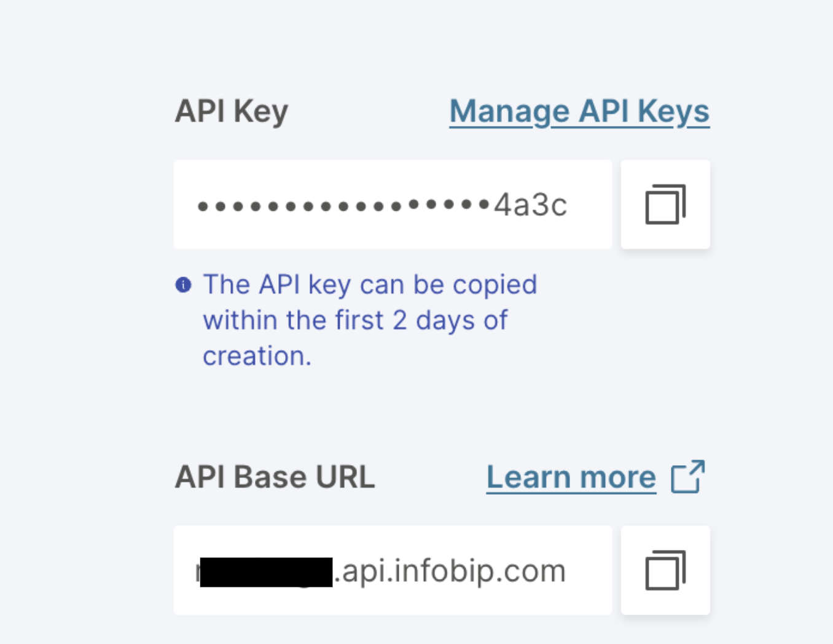The height and width of the screenshot is (644, 833).
Task: Click inside the API Base URL field
Action: point(392,570)
